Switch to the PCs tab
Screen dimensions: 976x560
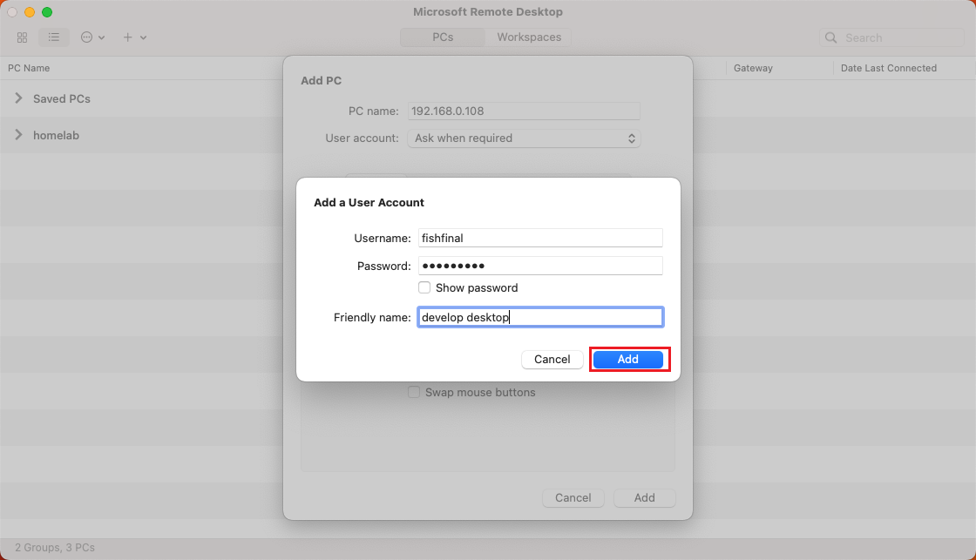pos(443,37)
